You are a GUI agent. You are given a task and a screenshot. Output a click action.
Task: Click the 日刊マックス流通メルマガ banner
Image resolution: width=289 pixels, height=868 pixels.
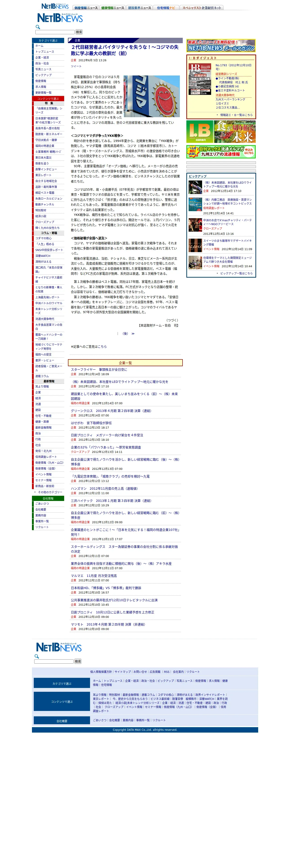tap(221, 152)
